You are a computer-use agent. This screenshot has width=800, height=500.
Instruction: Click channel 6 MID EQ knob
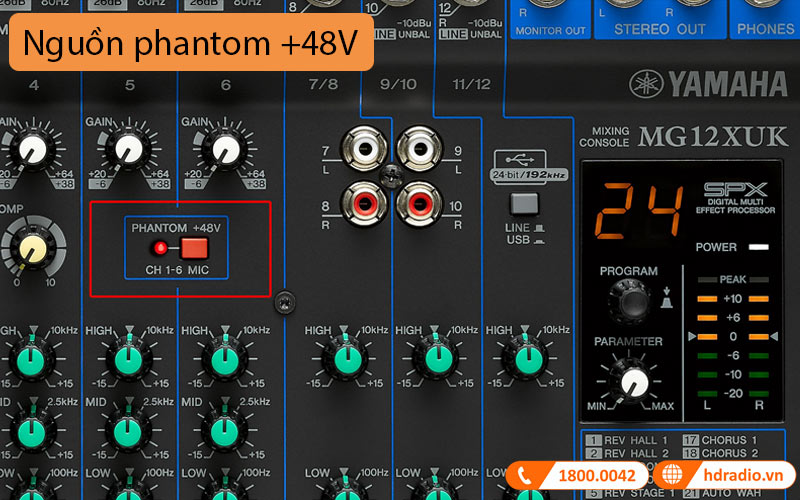[223, 432]
